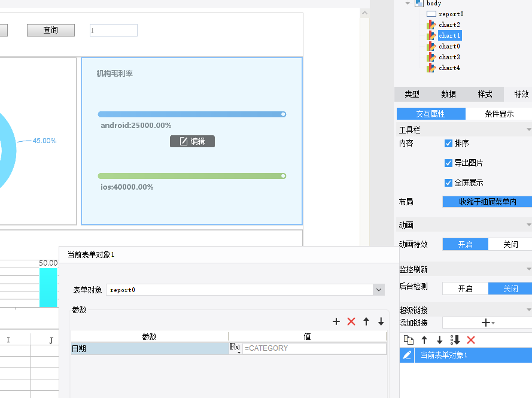Open the 表单对象 report0 dropdown
Image resolution: width=532 pixels, height=398 pixels.
point(379,290)
